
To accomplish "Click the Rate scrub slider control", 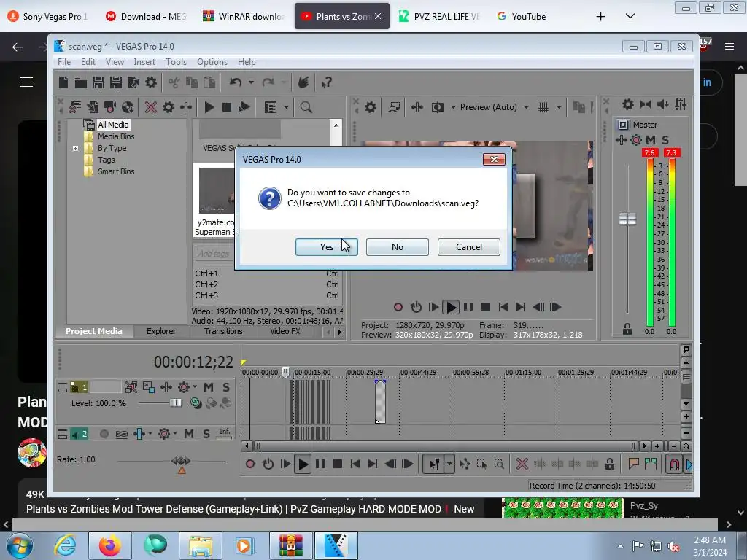I will [181, 461].
